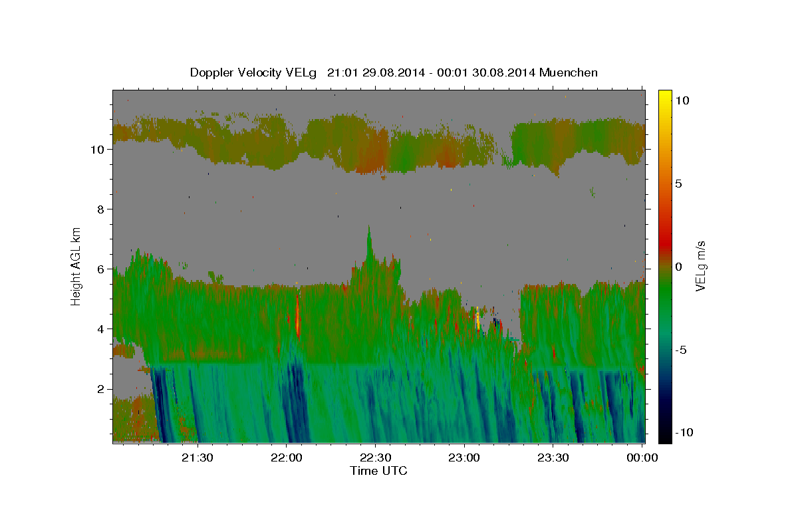Click the 'Time UTC' axis title
This screenshot has width=798, height=532.
coord(378,471)
